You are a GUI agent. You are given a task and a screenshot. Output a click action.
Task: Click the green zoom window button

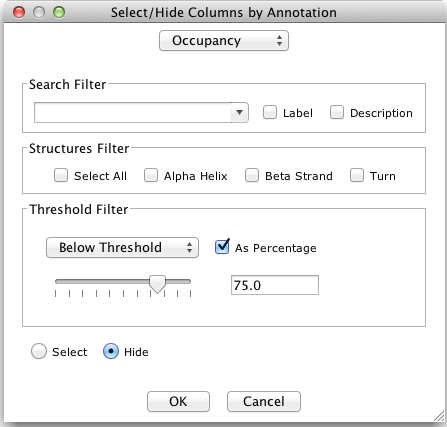(x=59, y=12)
